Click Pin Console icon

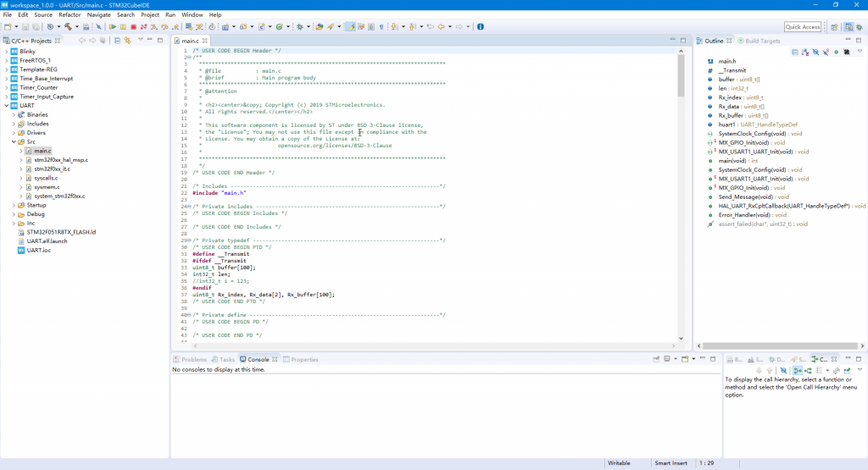pos(657,359)
